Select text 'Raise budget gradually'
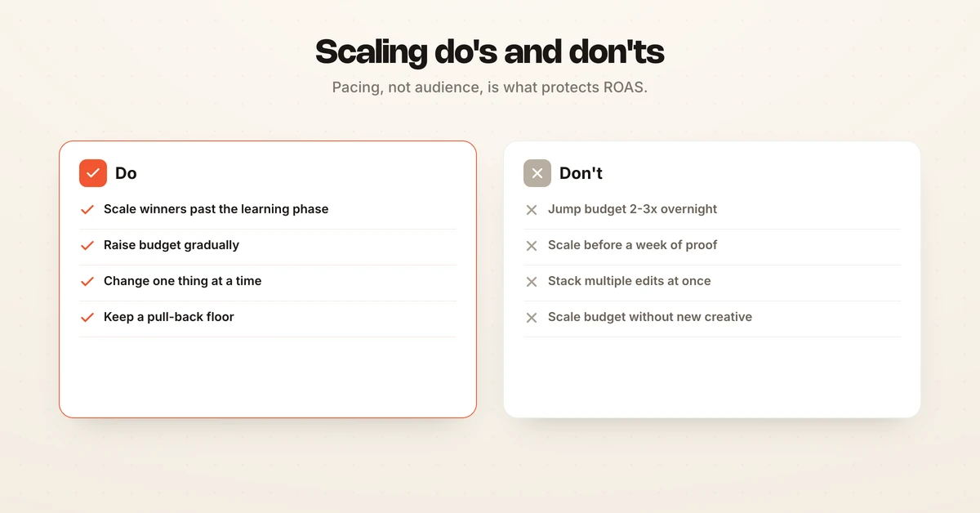The width and height of the screenshot is (980, 513). tap(171, 245)
